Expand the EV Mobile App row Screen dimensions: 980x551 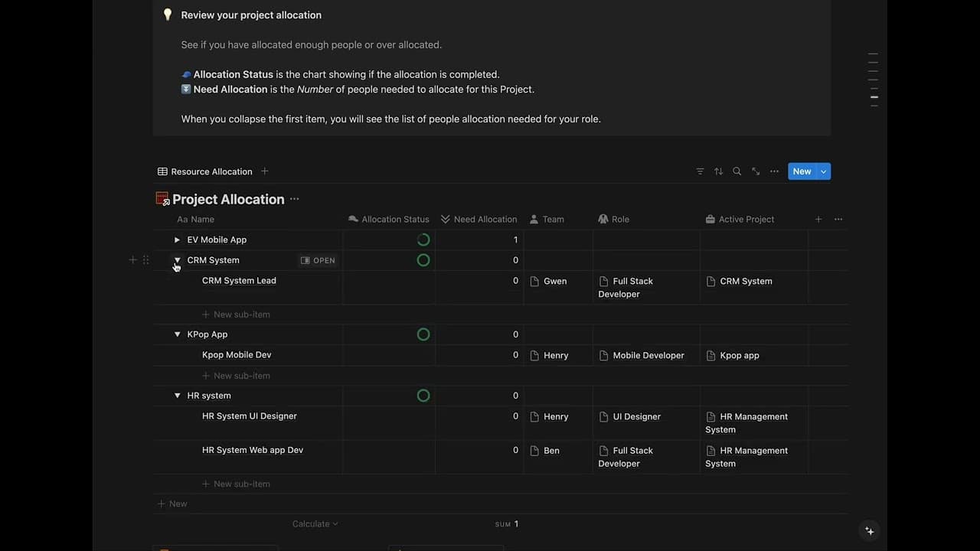[177, 240]
